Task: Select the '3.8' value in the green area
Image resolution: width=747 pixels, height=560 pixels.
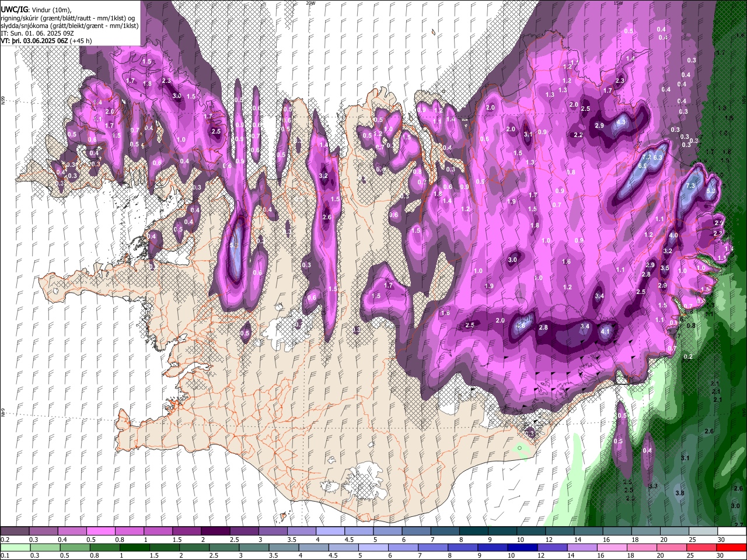Action: [680, 493]
